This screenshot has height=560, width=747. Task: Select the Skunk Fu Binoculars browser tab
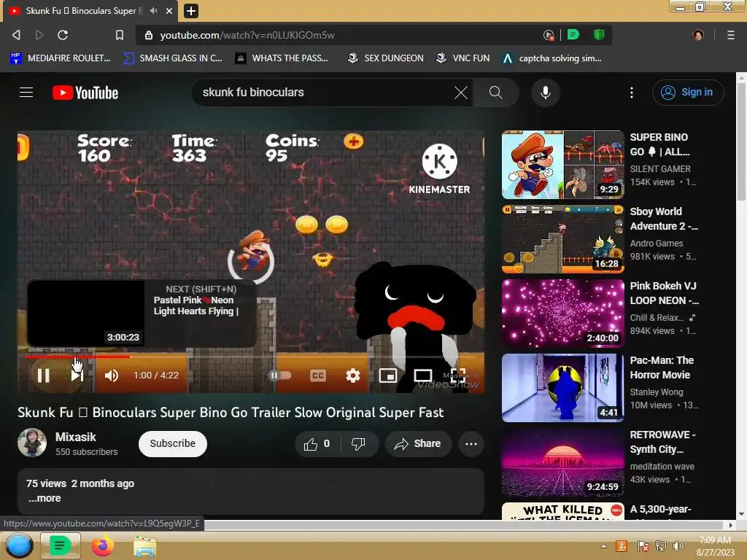tap(90, 10)
